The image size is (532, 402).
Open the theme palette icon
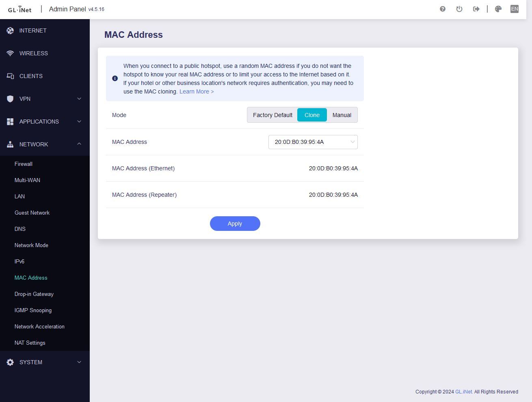pos(498,9)
